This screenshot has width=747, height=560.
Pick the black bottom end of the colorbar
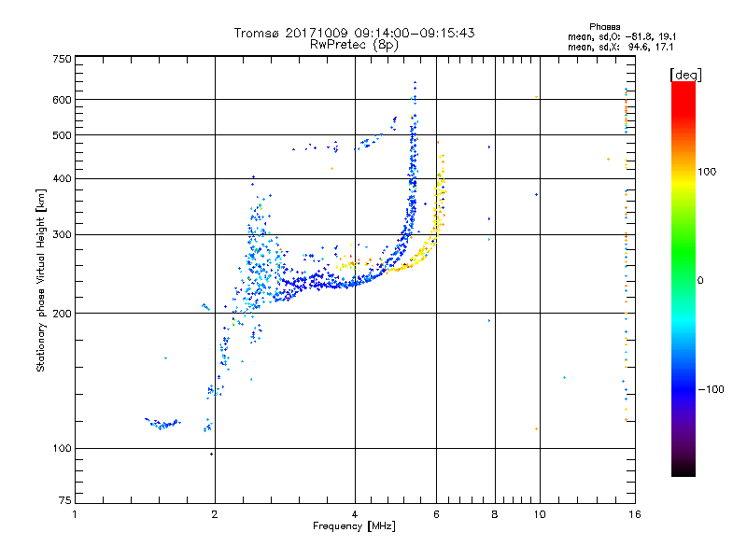click(684, 469)
